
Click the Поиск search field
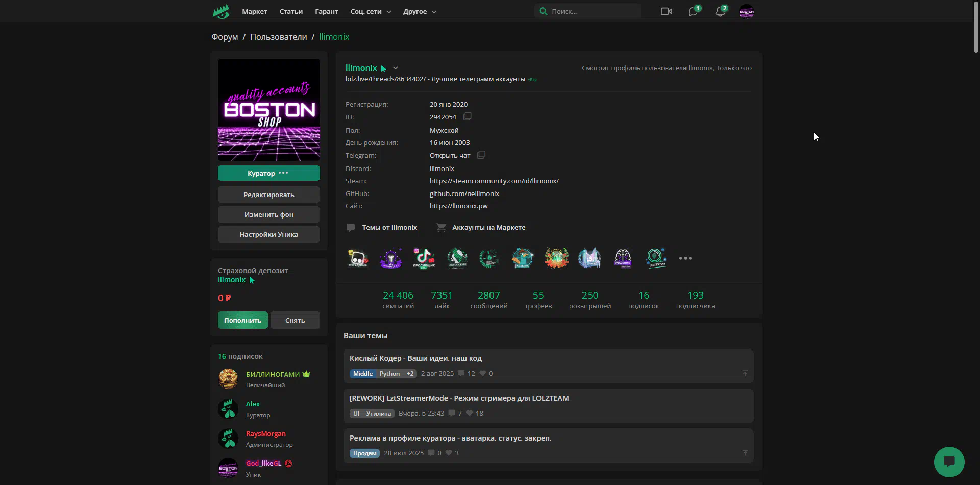point(592,11)
